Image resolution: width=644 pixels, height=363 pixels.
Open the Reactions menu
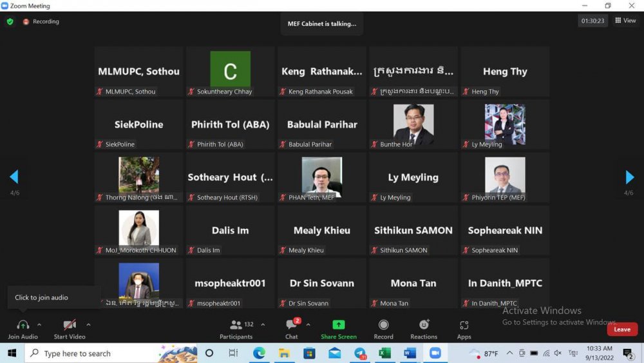(424, 329)
